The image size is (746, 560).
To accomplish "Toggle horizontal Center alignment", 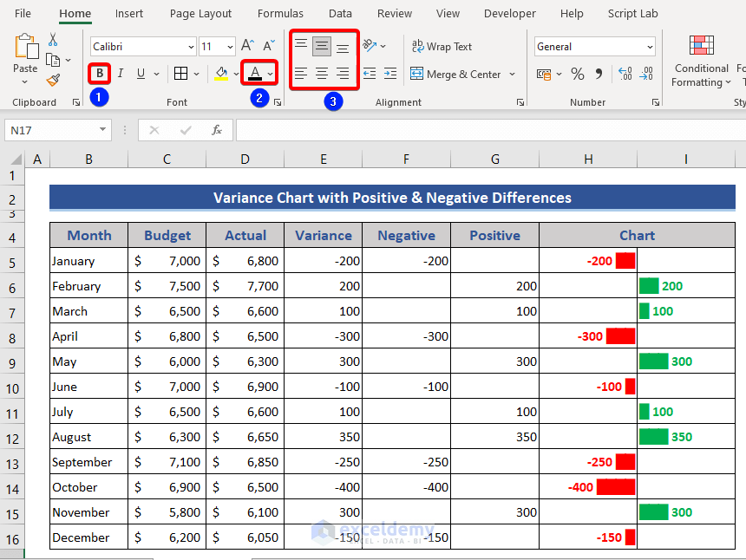I will [322, 73].
